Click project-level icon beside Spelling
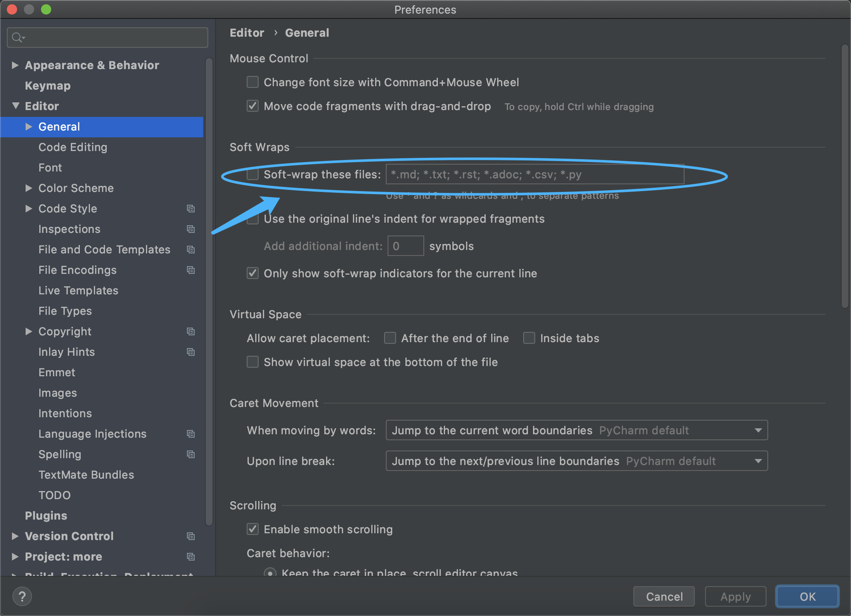Image resolution: width=851 pixels, height=616 pixels. tap(191, 454)
